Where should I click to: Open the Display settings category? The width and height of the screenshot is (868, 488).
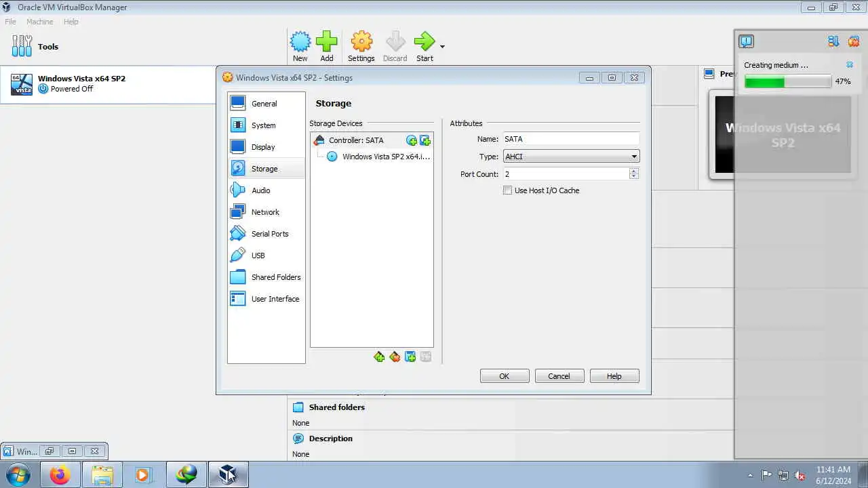(x=267, y=147)
